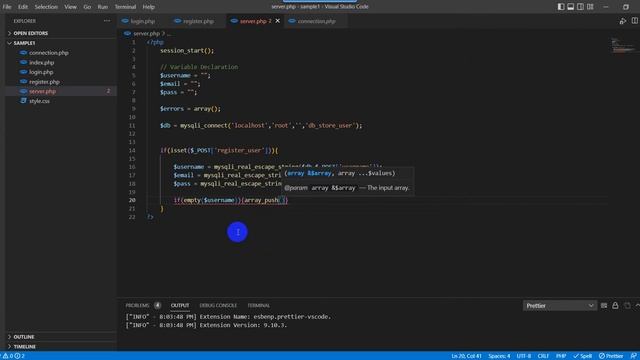
Task: Click server.php breadcrumb above the code
Action: (146, 33)
